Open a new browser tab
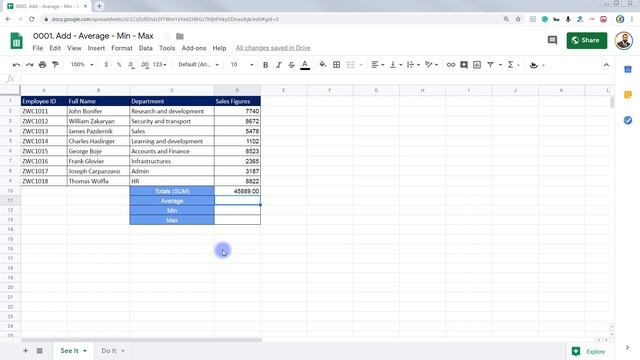 (x=99, y=6)
